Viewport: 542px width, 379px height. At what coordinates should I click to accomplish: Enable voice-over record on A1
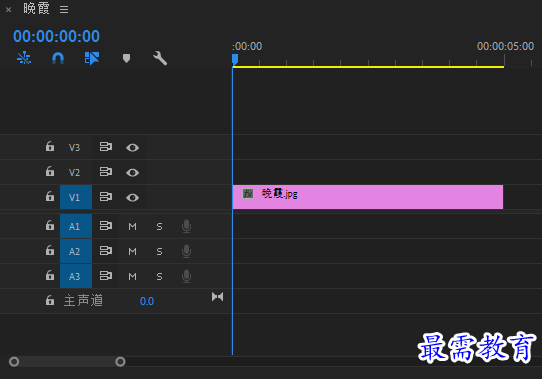coord(186,226)
